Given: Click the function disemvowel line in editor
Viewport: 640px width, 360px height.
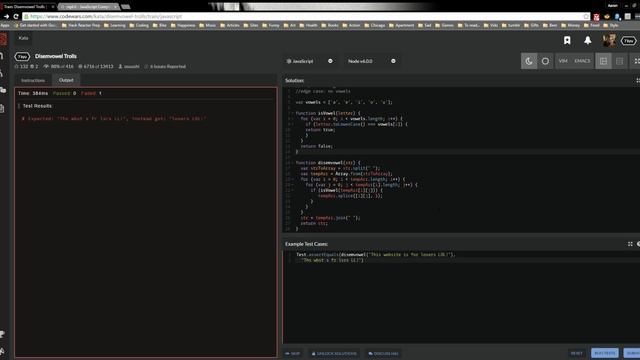Looking at the screenshot, I should 328,163.
